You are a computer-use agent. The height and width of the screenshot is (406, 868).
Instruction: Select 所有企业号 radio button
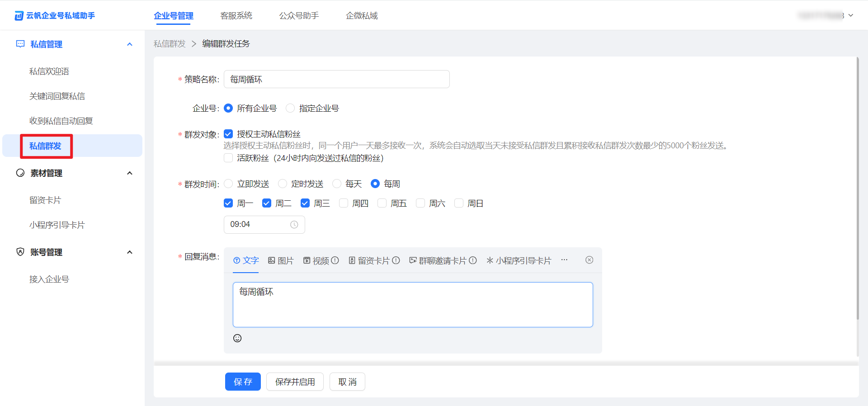click(228, 108)
